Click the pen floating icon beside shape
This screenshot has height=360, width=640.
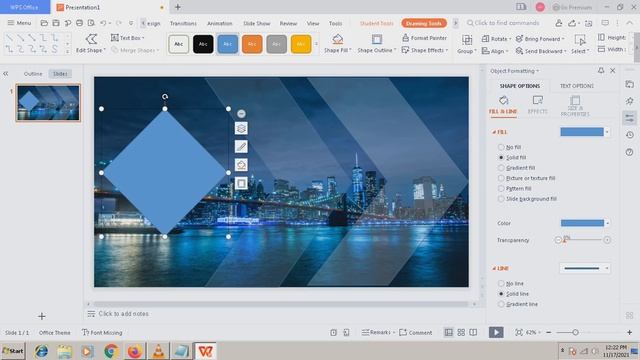(x=241, y=147)
